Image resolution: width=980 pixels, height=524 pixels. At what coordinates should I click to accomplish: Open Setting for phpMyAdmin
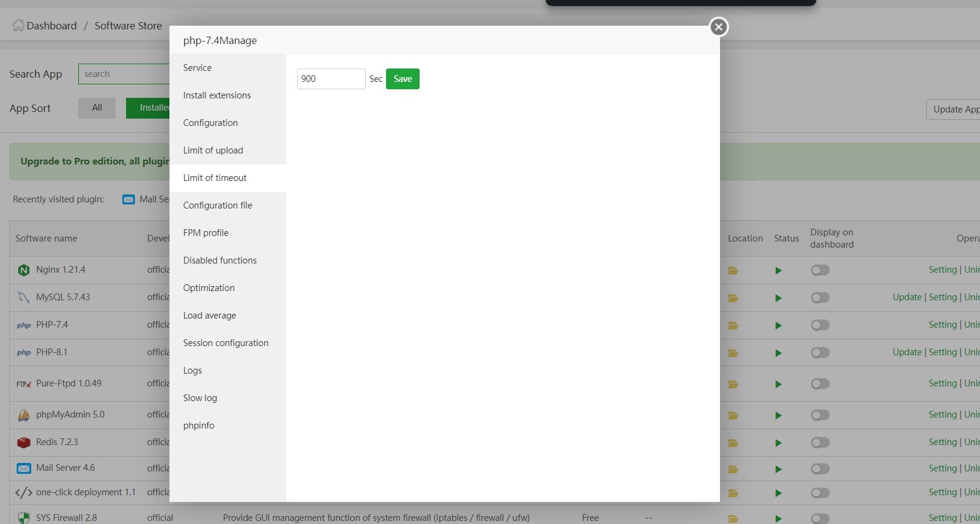pyautogui.click(x=943, y=415)
